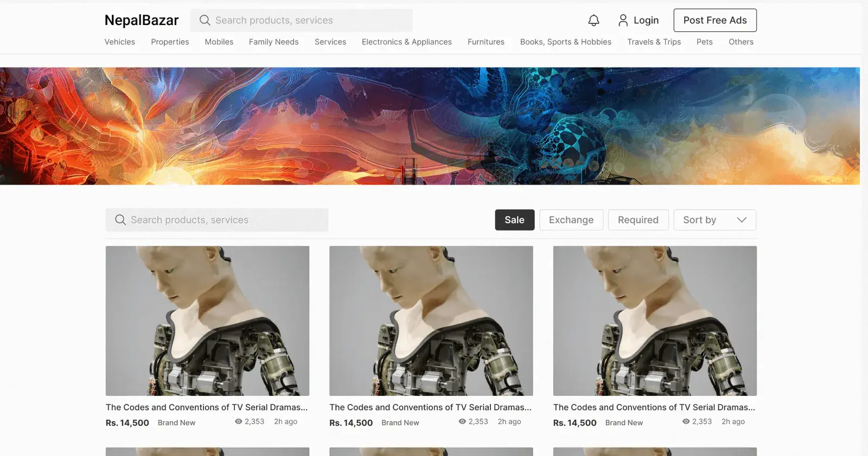
Task: Click the views eye icon on the second listing
Action: (x=462, y=421)
